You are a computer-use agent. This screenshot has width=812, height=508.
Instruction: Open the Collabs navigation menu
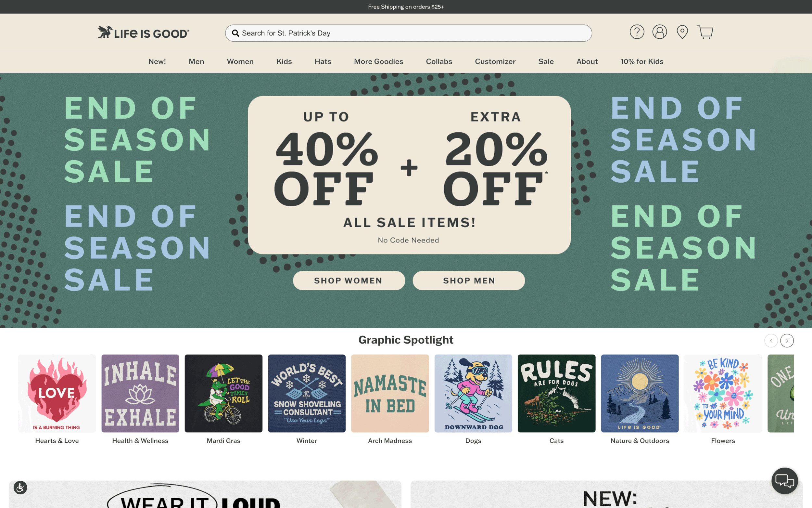point(439,61)
